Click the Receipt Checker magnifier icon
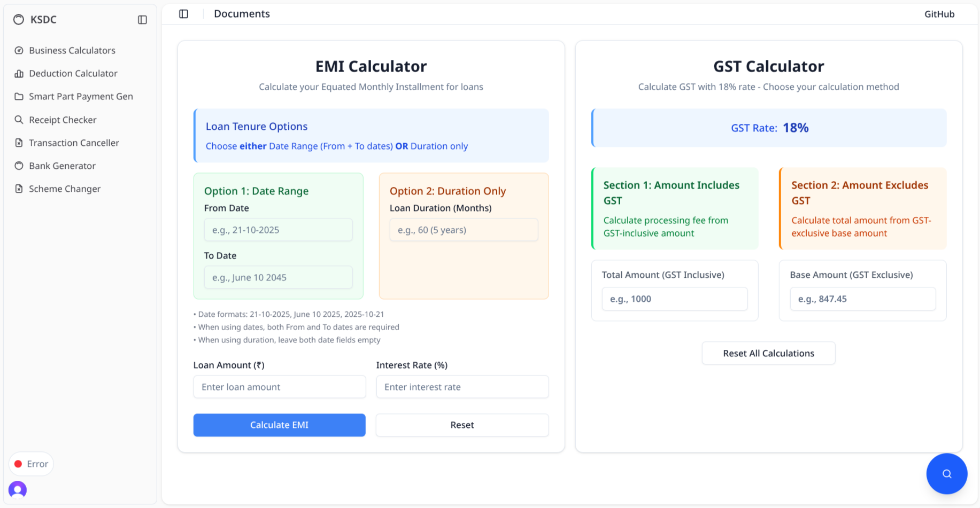Screen dimensions: 980x508 point(19,120)
